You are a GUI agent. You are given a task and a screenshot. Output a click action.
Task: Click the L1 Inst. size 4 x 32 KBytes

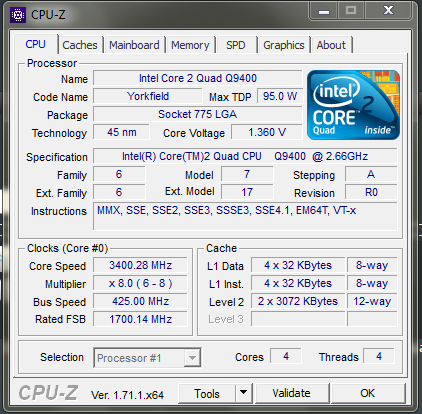point(298,283)
